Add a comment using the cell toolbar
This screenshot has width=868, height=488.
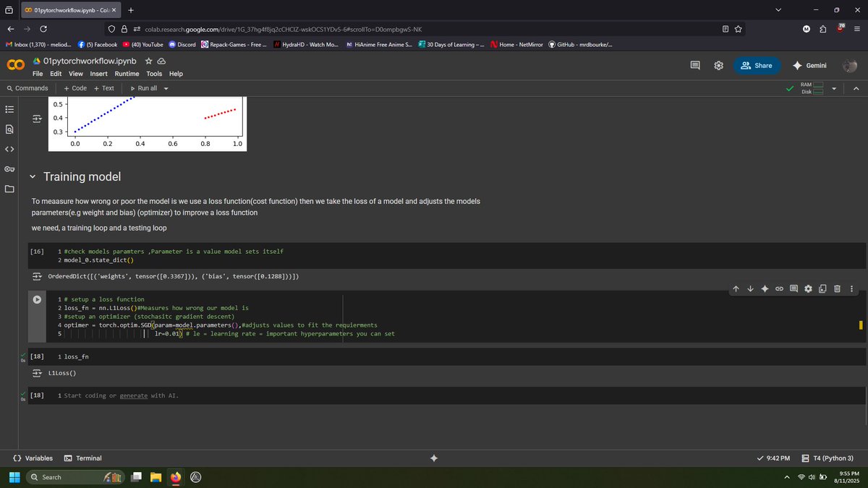click(x=793, y=289)
